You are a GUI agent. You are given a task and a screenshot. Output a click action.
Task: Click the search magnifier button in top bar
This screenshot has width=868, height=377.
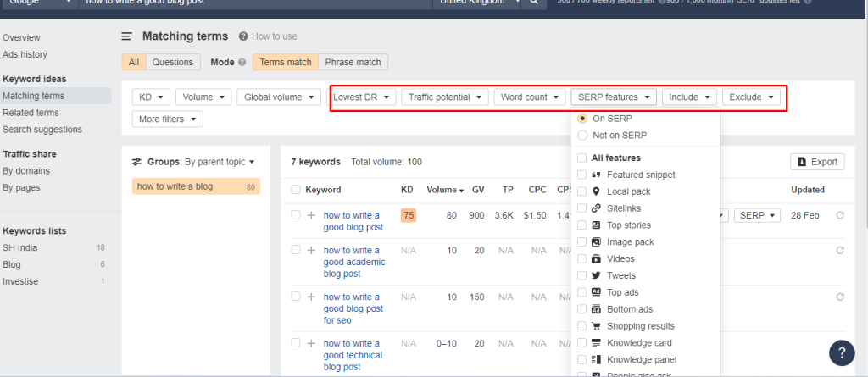click(x=534, y=3)
